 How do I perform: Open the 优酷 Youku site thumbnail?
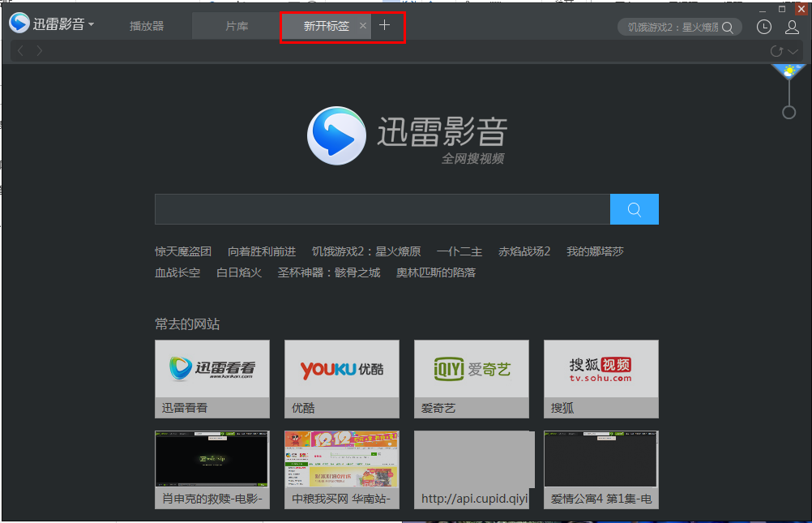[x=342, y=379]
